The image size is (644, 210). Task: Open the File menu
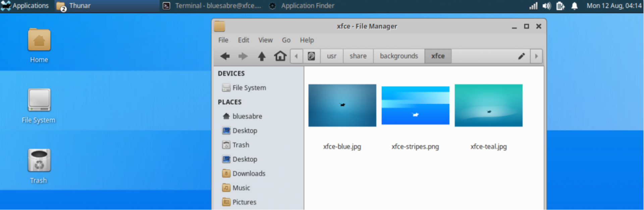point(223,40)
